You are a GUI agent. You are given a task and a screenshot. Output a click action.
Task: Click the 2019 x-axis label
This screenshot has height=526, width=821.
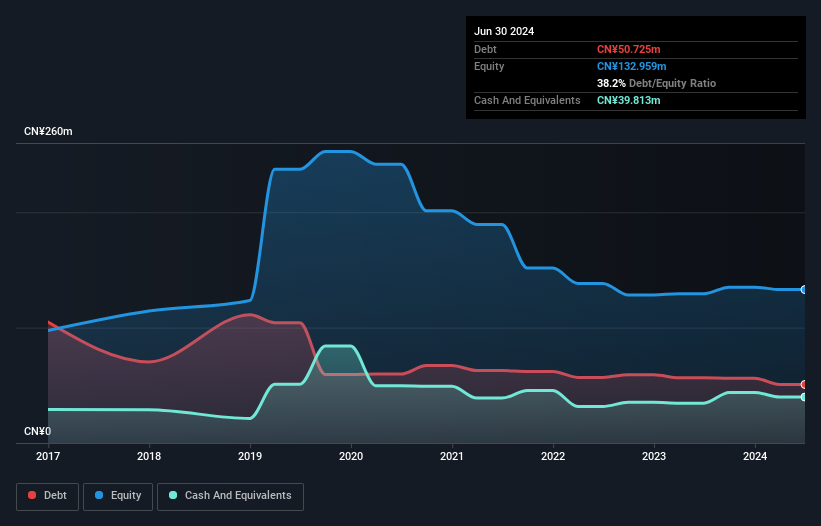[x=250, y=456]
